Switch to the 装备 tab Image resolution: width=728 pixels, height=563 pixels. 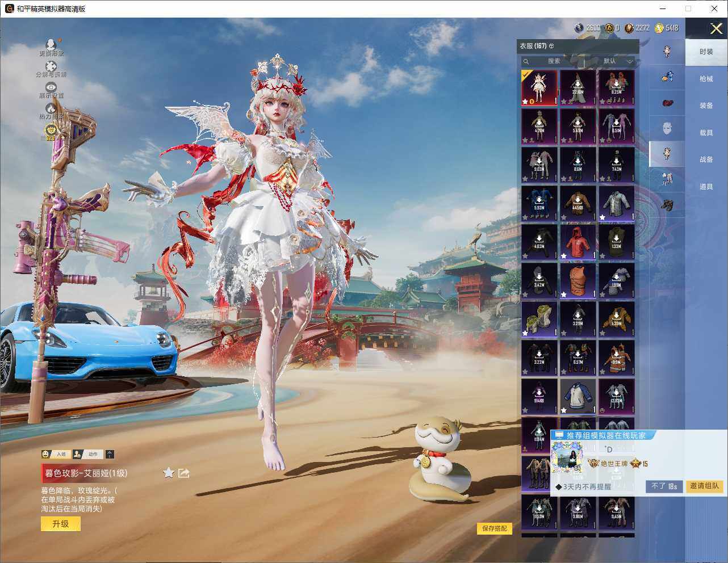click(706, 106)
